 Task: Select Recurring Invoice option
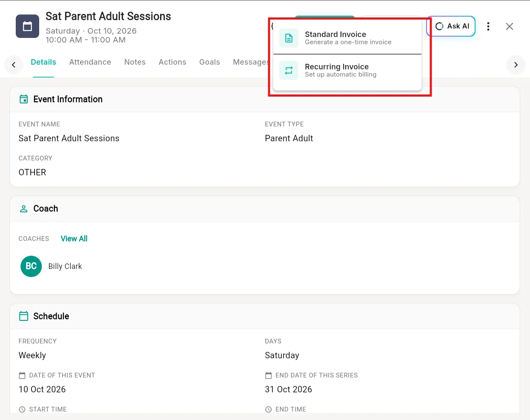click(x=347, y=71)
